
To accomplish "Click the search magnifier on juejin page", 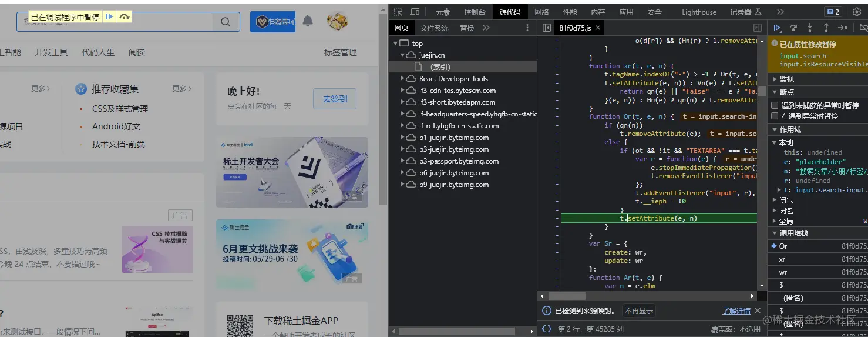I will [x=226, y=22].
